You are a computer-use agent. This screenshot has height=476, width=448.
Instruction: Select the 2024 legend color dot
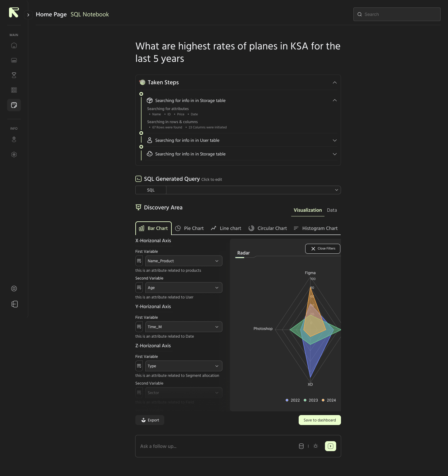[323, 400]
